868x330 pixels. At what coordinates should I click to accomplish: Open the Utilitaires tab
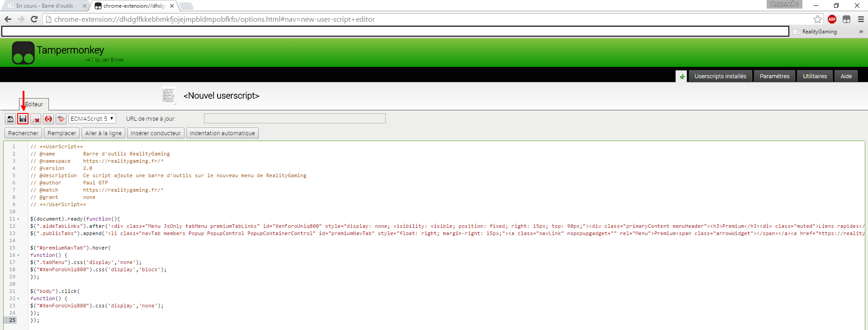coord(815,76)
